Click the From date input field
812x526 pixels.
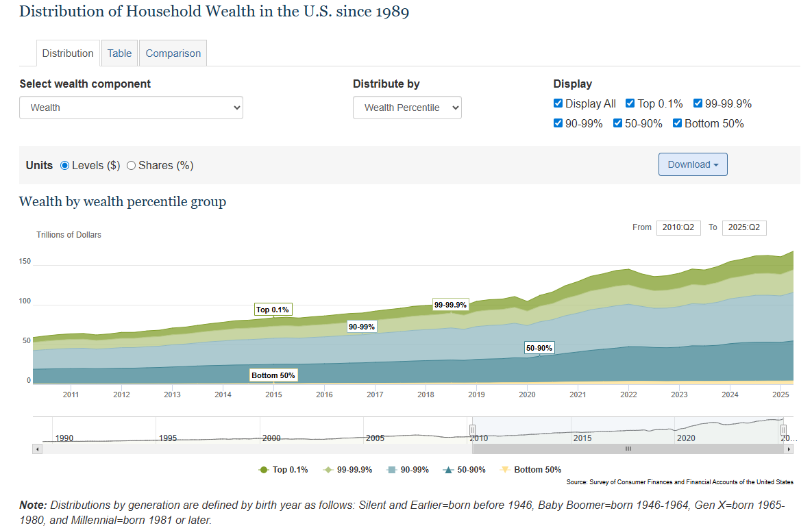tap(678, 227)
